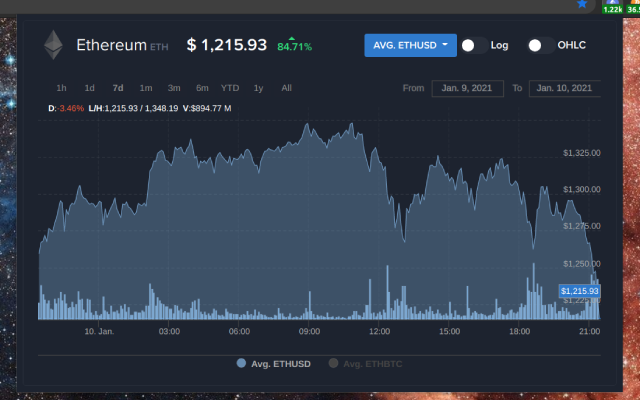Click the 09:00 time axis label
This screenshot has width=640, height=400.
(x=309, y=331)
